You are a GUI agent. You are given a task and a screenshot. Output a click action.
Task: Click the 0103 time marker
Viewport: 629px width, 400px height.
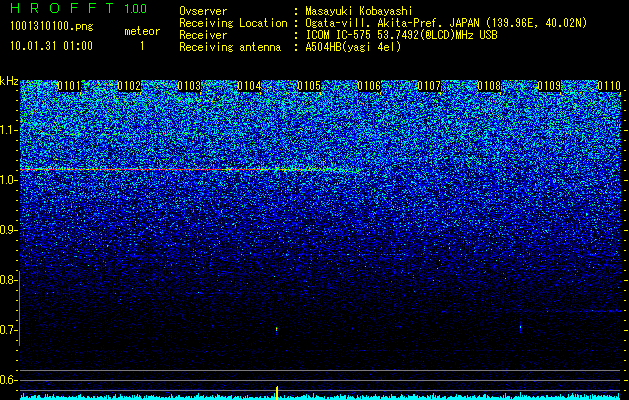click(x=189, y=86)
